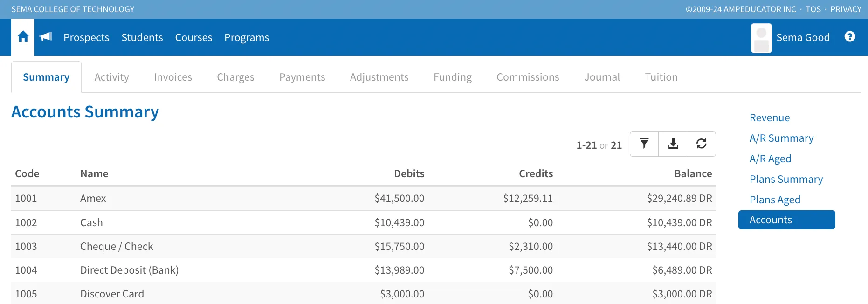
Task: Open the Courses menu
Action: coord(193,37)
